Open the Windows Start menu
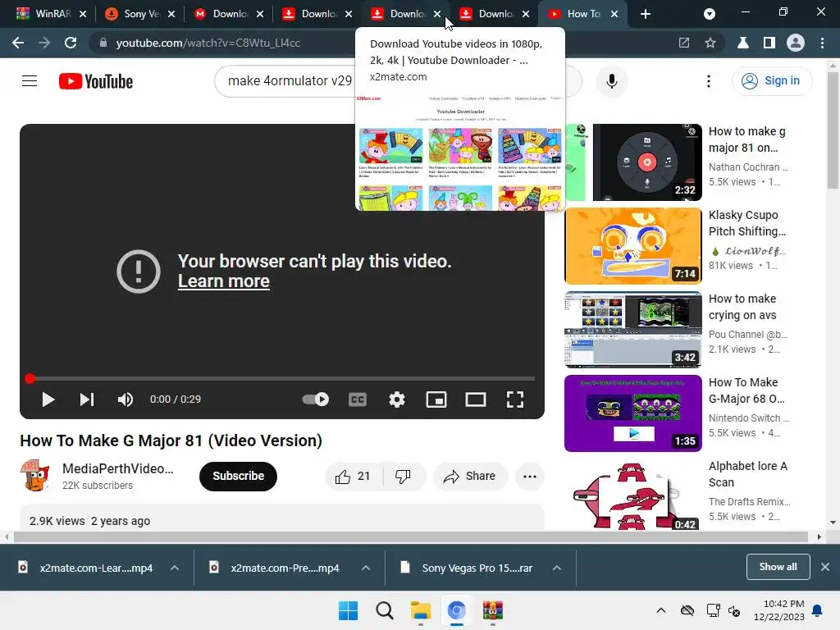The width and height of the screenshot is (840, 630). (x=348, y=610)
